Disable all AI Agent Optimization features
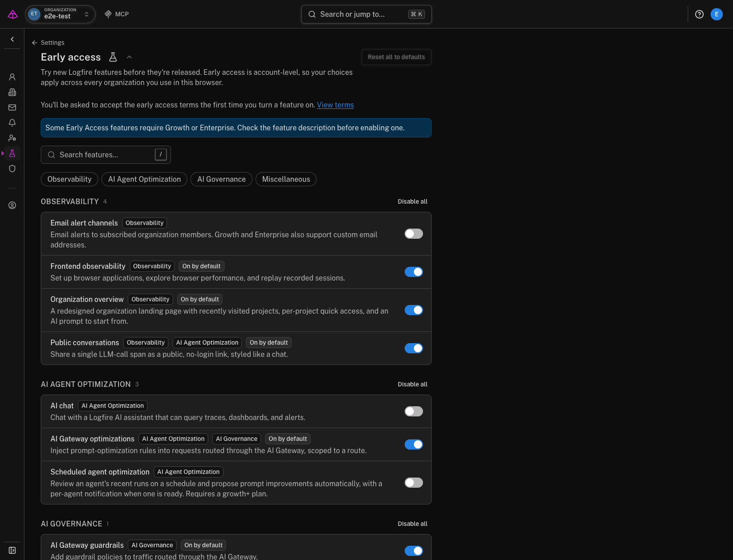The width and height of the screenshot is (733, 560). pyautogui.click(x=412, y=384)
